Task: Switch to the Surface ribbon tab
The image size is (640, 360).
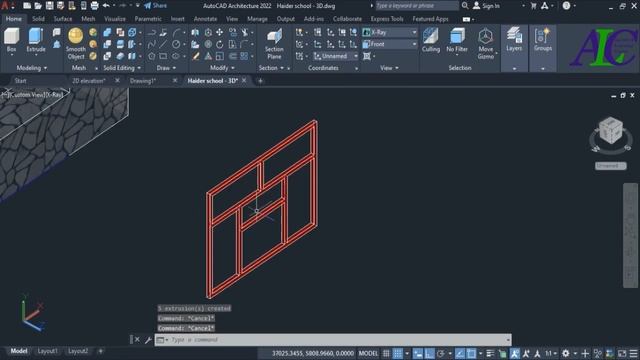Action: click(x=63, y=19)
